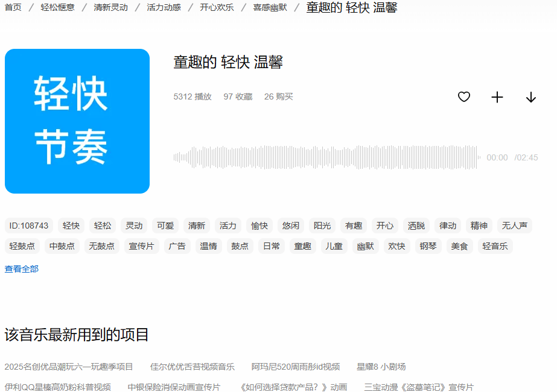The height and width of the screenshot is (392, 557).
Task: Select the 无鼓点 tag
Action: (101, 247)
